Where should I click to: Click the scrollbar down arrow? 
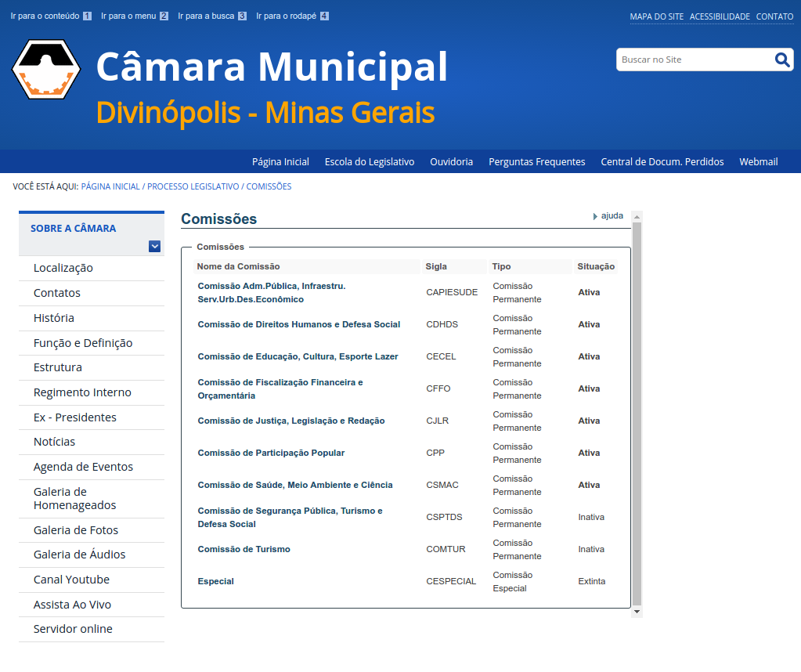pos(637,611)
